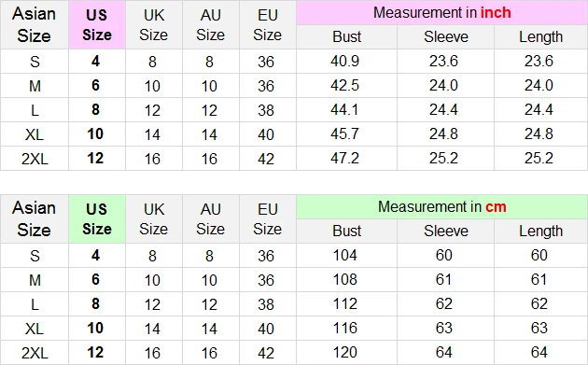Click the bold US size 4 in cm table

click(x=95, y=255)
